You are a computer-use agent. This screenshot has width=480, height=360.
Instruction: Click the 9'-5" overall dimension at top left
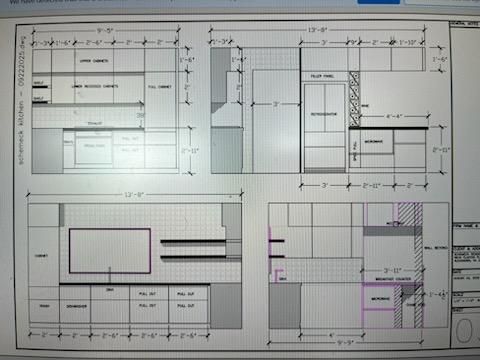105,31
